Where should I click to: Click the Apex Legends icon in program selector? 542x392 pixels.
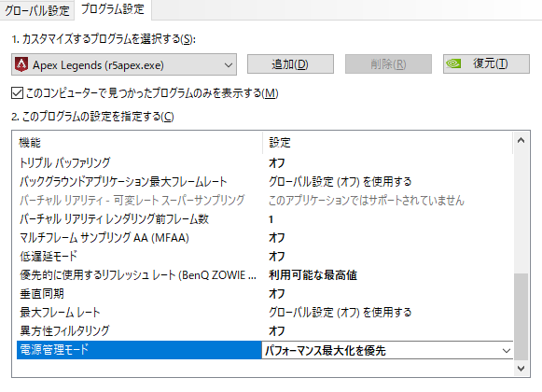click(x=21, y=64)
